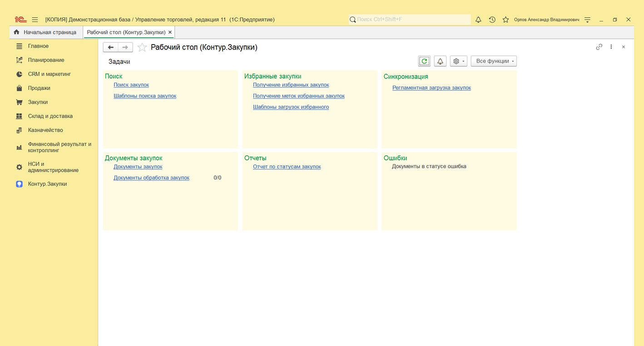
Task: Open Казначейство section in sidebar
Action: pyautogui.click(x=45, y=130)
